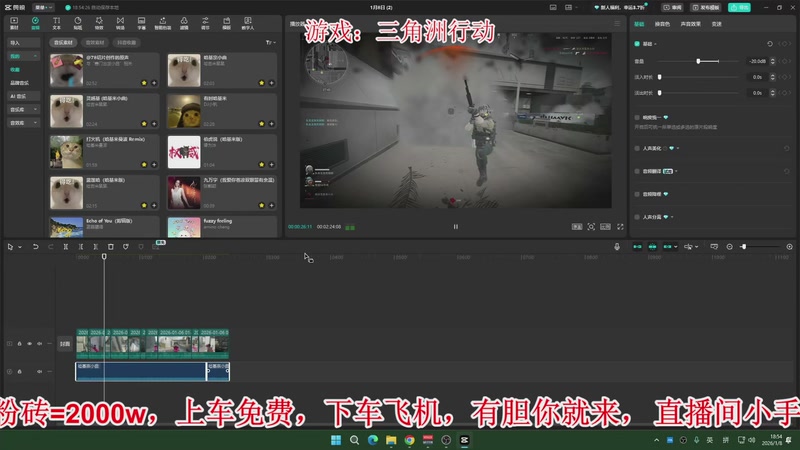Click the 发布模板 publish template button
The height and width of the screenshot is (450, 800).
point(706,7)
